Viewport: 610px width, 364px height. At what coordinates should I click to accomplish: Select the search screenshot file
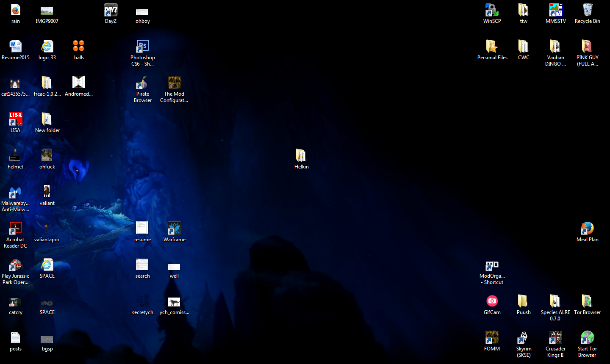click(142, 265)
